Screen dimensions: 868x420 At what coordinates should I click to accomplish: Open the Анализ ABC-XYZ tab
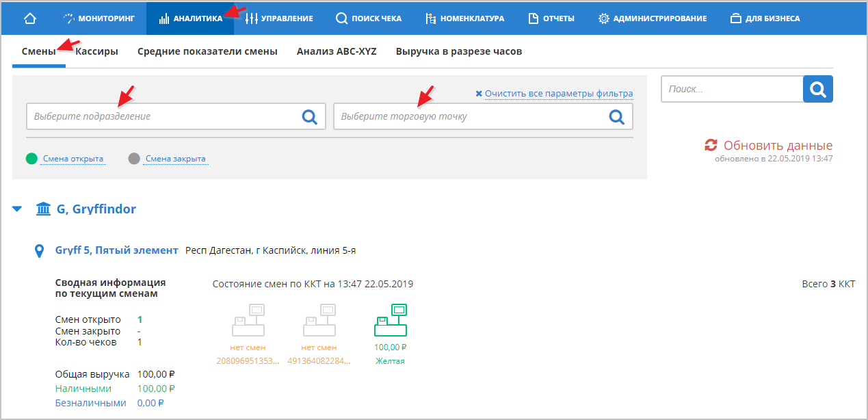337,51
